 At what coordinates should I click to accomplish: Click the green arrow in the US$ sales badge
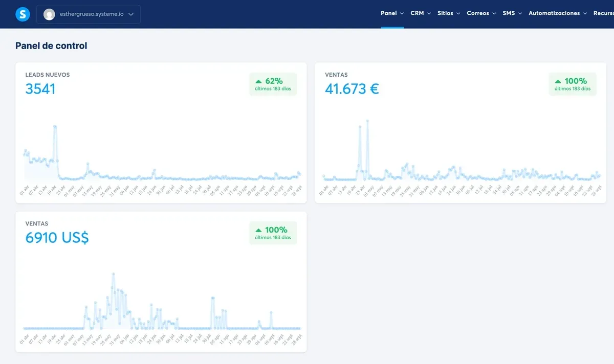tap(258, 230)
